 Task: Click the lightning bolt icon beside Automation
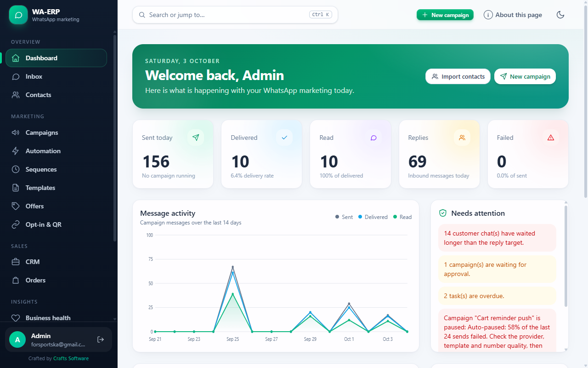click(16, 151)
